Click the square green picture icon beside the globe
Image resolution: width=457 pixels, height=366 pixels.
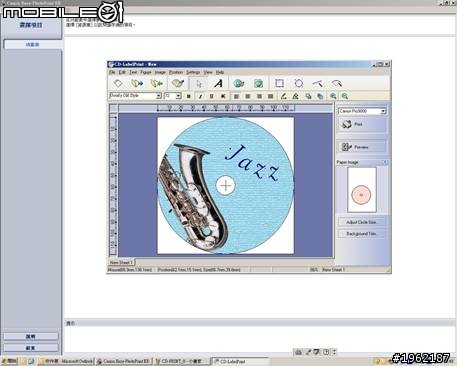click(x=258, y=83)
